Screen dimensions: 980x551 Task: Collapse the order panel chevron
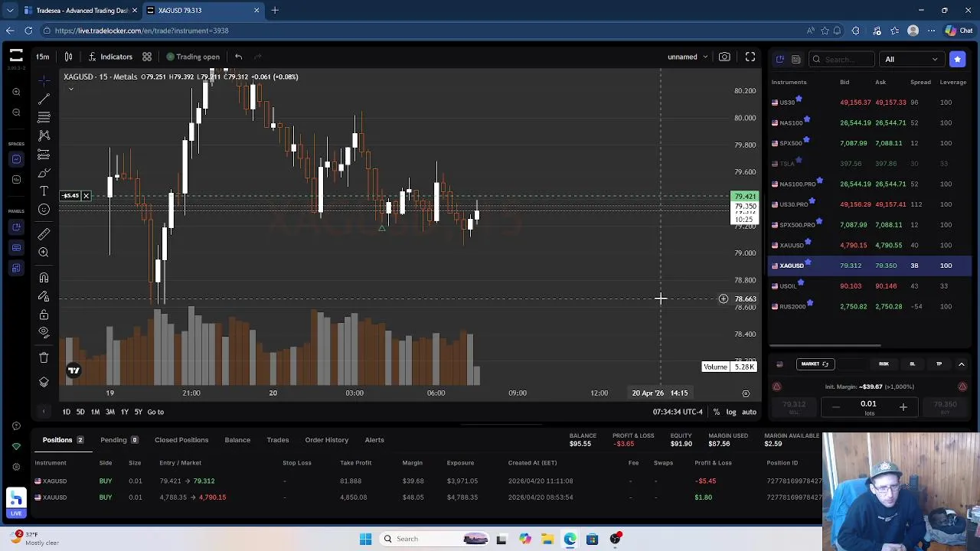[x=962, y=364]
